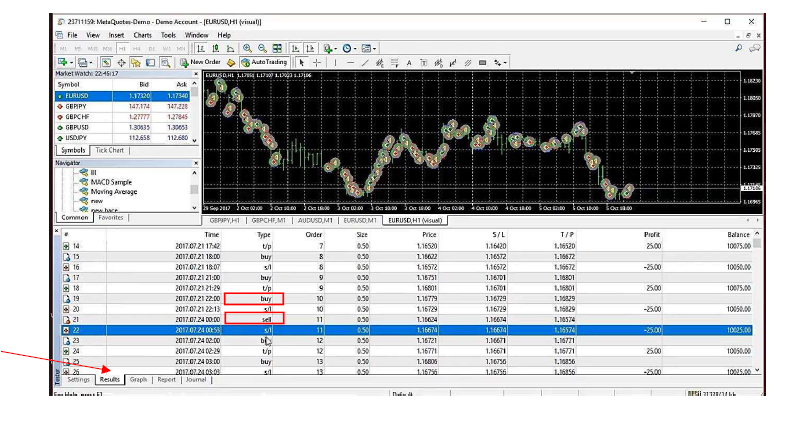The height and width of the screenshot is (425, 811).
Task: Tile the chart windows
Action: tap(277, 49)
